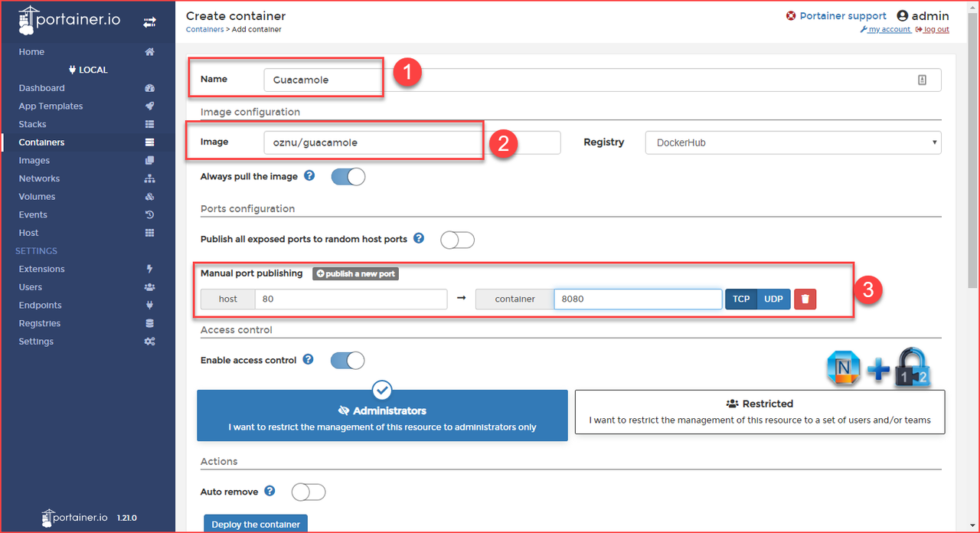The width and height of the screenshot is (980, 533).
Task: Click the Extensions bolt icon
Action: tap(150, 269)
